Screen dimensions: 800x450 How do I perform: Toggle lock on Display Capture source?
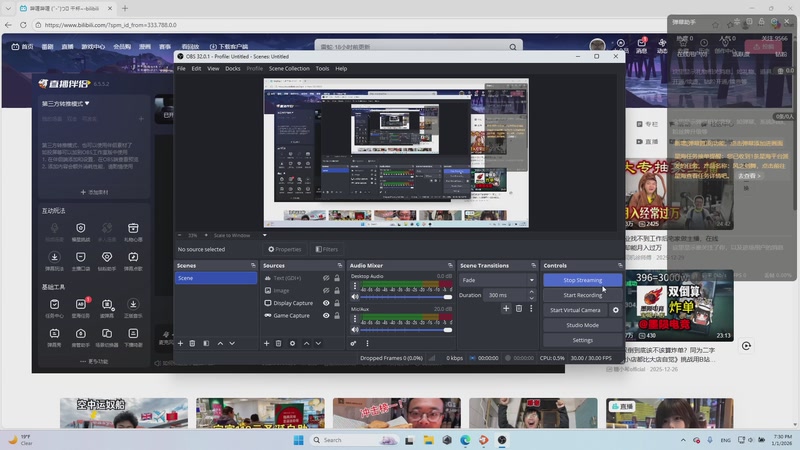(338, 303)
